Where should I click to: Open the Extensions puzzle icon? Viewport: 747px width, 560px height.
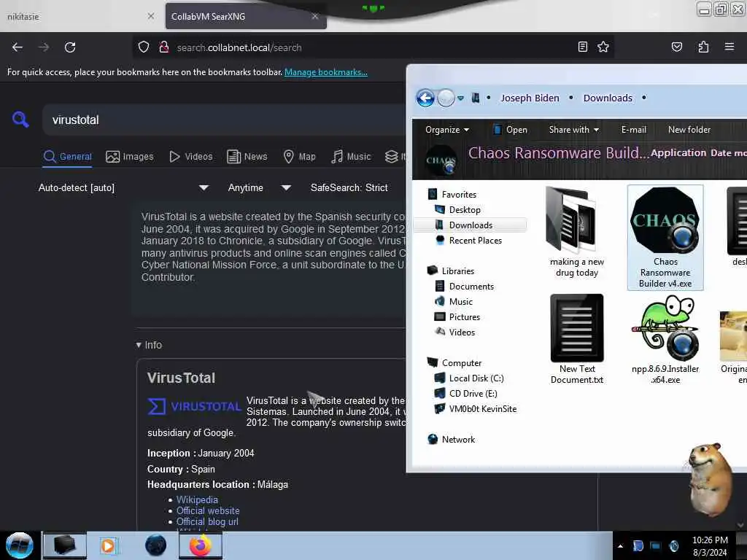pos(703,47)
